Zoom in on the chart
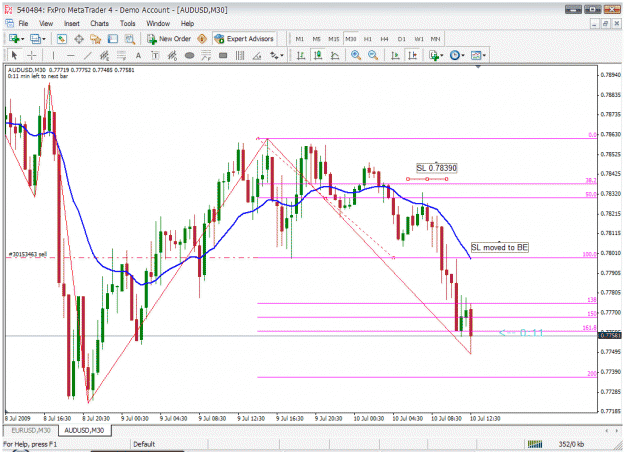 point(356,55)
